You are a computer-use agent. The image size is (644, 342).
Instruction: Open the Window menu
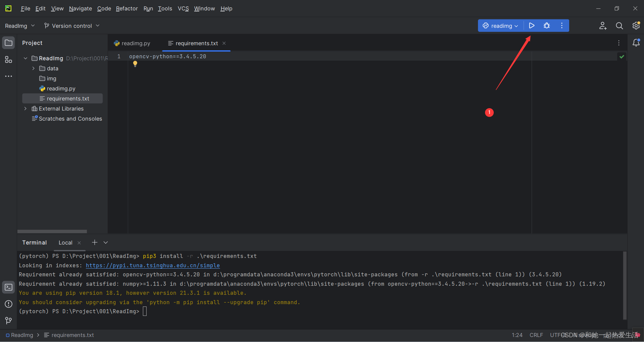click(204, 8)
